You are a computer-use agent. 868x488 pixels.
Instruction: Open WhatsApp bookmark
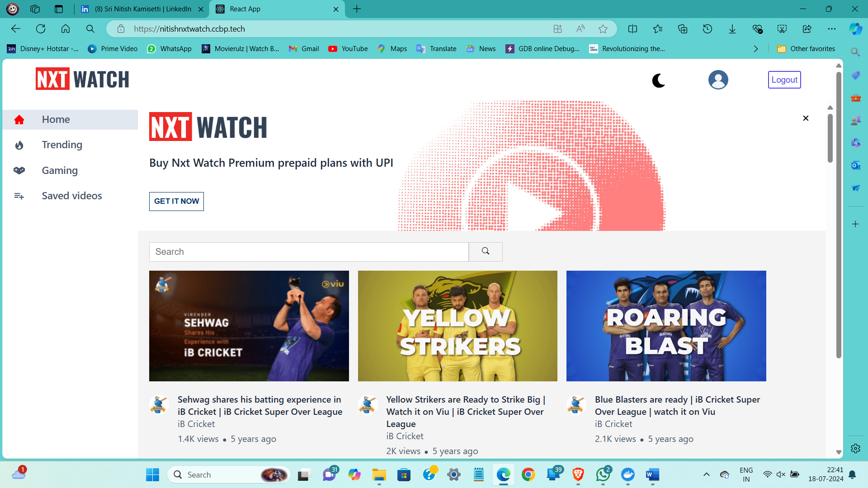click(x=170, y=49)
